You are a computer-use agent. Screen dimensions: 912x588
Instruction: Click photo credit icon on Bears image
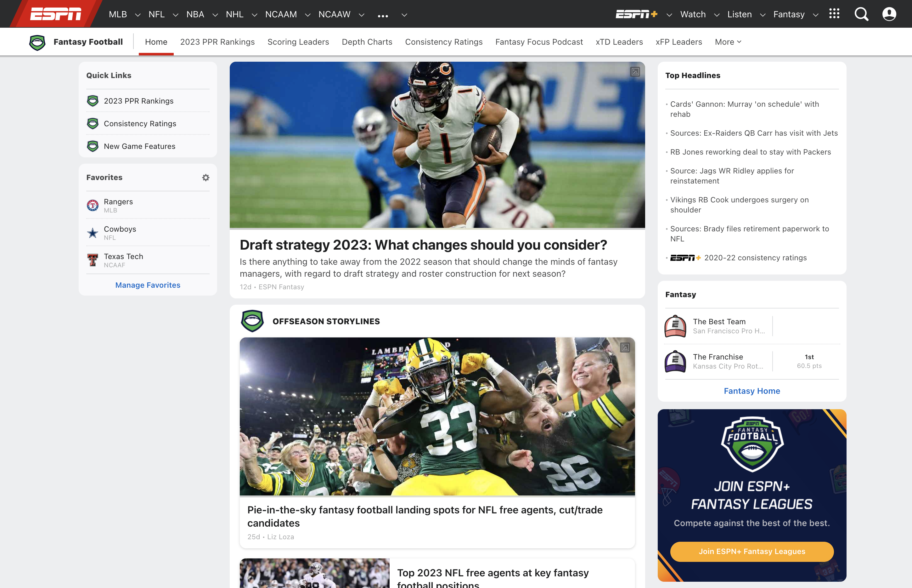pos(635,72)
